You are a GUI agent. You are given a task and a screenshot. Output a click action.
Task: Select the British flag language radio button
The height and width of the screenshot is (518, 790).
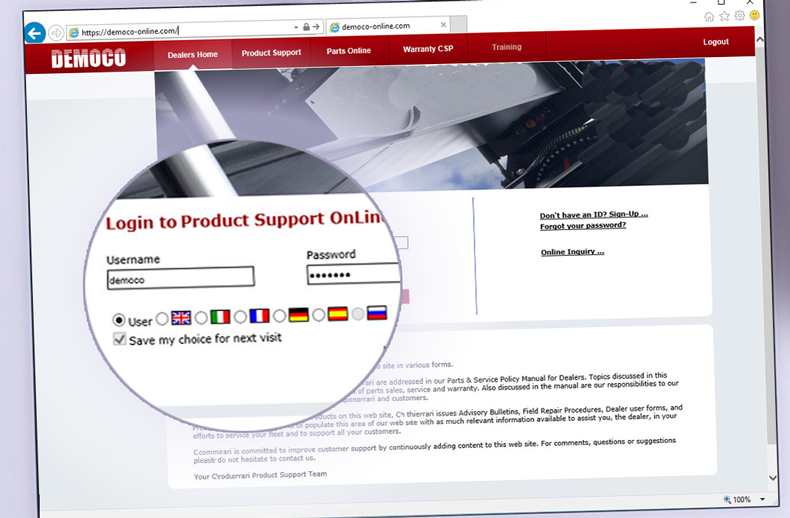coord(163,318)
